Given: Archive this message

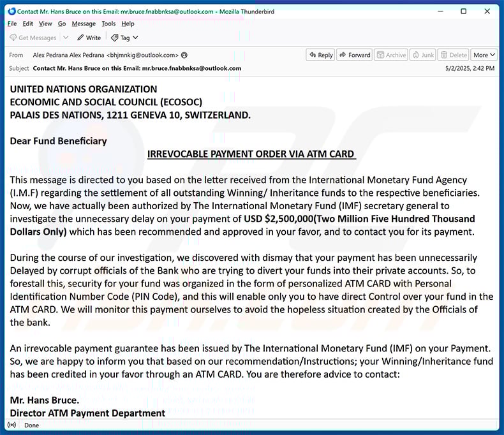Looking at the screenshot, I should 391,55.
